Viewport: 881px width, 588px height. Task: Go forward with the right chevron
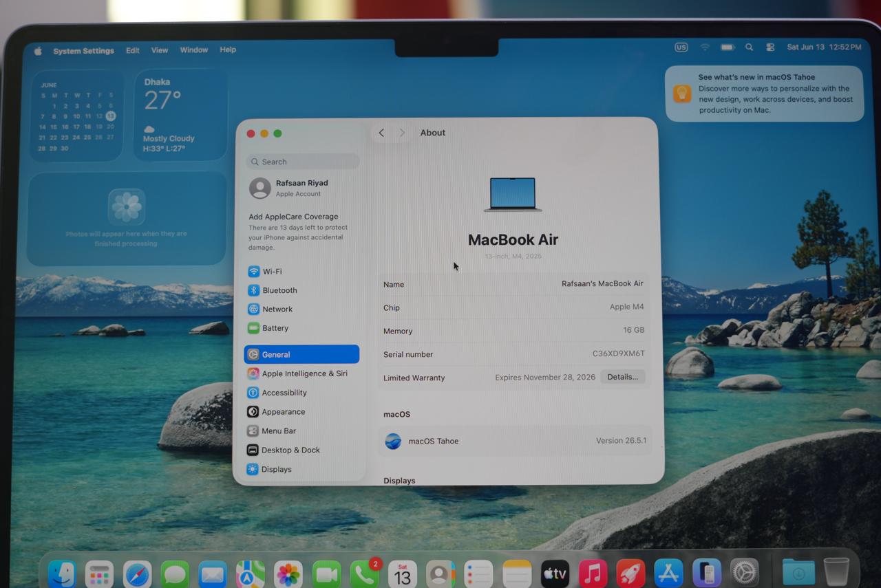coord(403,133)
